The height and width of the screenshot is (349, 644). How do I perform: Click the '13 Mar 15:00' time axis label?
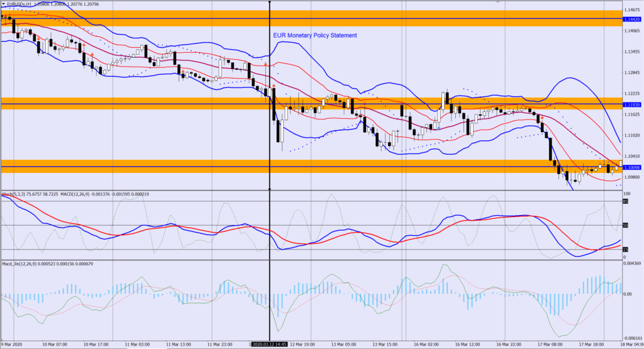[x=385, y=345]
